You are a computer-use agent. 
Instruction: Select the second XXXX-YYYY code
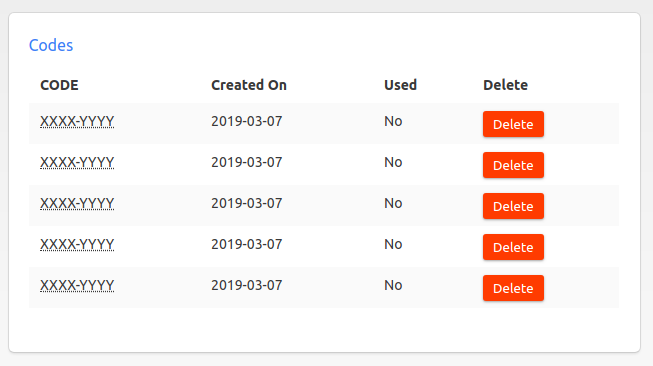coord(77,162)
